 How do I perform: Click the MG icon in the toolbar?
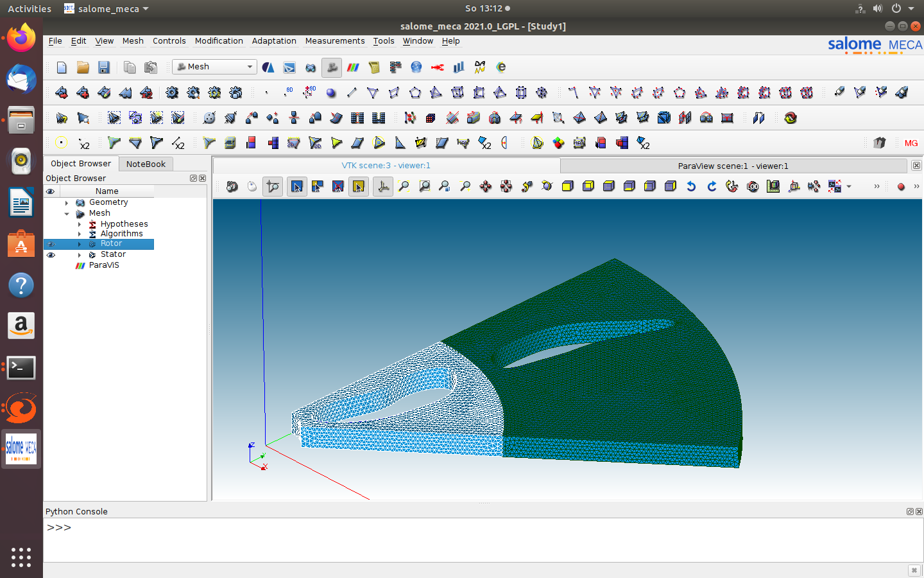click(911, 143)
